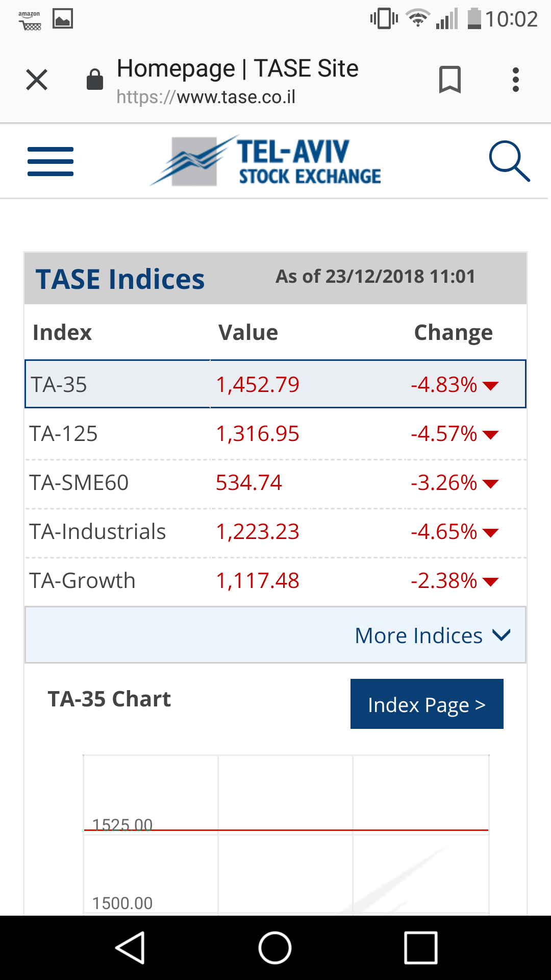This screenshot has width=551, height=980.
Task: Tap the site security padlock icon
Action: pyautogui.click(x=95, y=80)
